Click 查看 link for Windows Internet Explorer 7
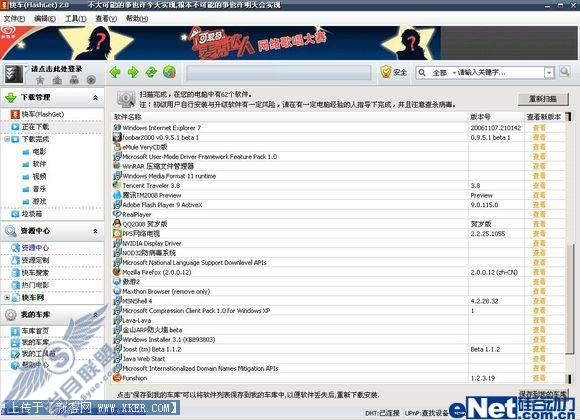Image resolution: width=580 pixels, height=420 pixels. coord(539,128)
